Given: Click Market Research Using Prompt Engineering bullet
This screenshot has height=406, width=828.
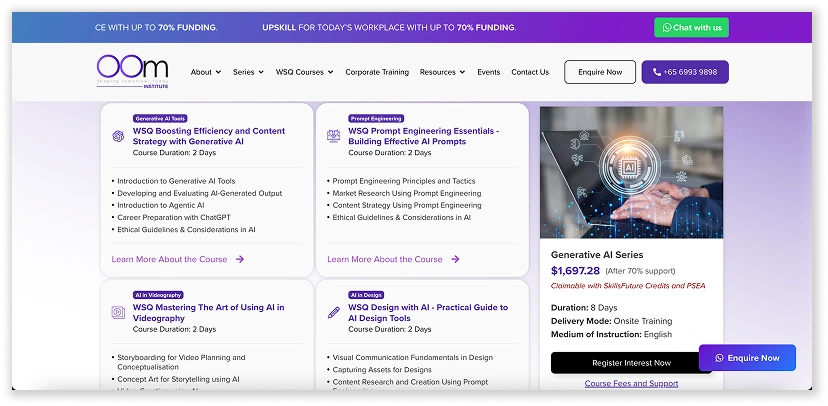Looking at the screenshot, I should click(407, 193).
